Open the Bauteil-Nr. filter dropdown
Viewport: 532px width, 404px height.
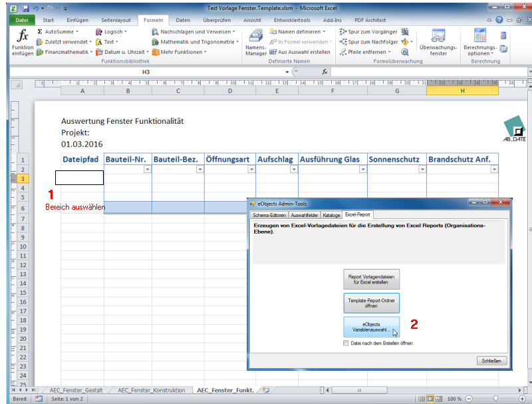click(147, 170)
